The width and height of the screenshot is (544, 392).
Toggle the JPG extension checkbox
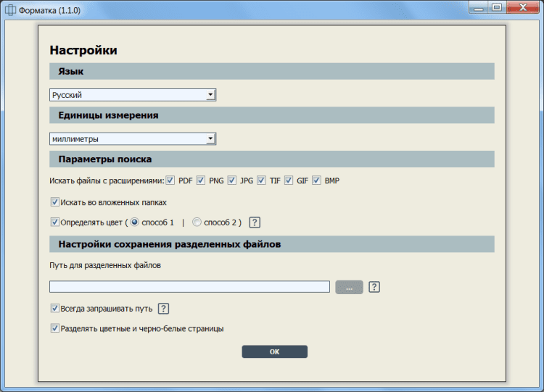coord(232,180)
